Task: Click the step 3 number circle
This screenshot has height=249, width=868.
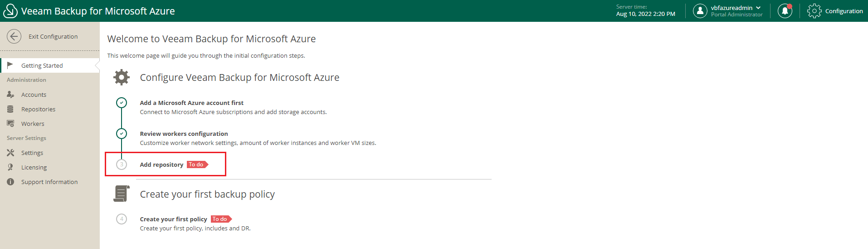Action: 122,164
